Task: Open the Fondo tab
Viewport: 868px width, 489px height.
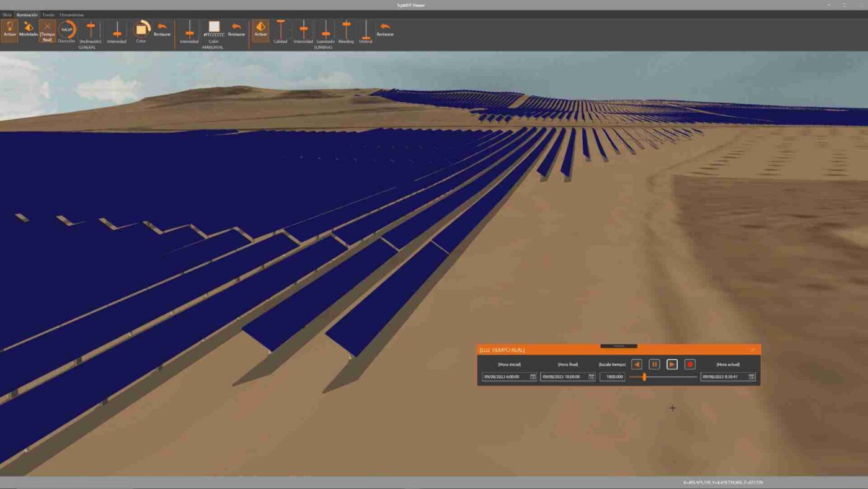Action: 48,14
